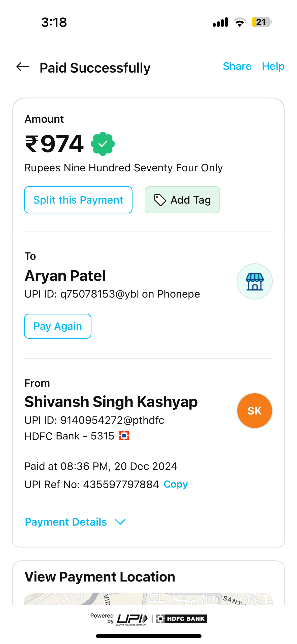This screenshot has height=644, width=297.
Task: Tap the SK orange avatar
Action: click(254, 411)
